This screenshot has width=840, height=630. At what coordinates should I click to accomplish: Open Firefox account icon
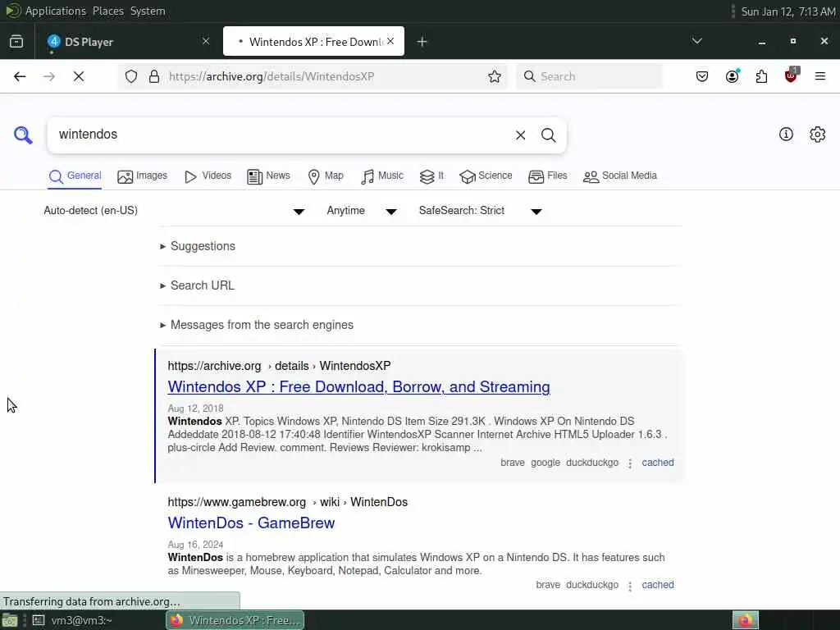732,76
